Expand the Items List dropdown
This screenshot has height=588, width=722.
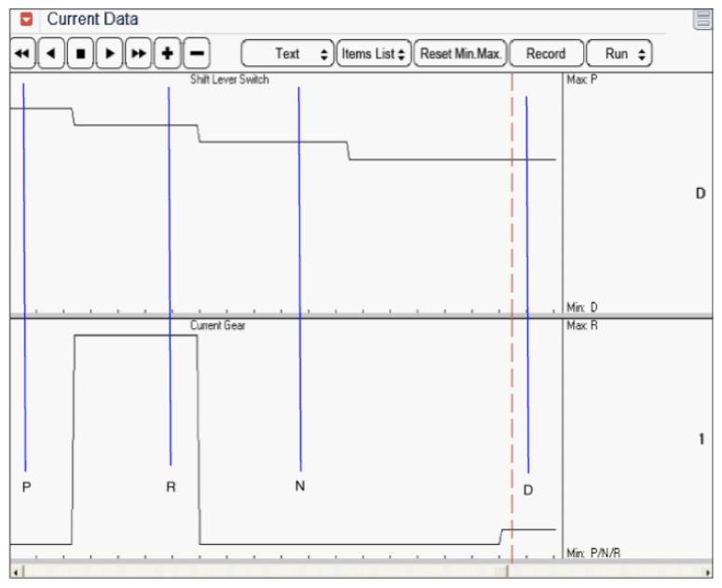[x=373, y=54]
